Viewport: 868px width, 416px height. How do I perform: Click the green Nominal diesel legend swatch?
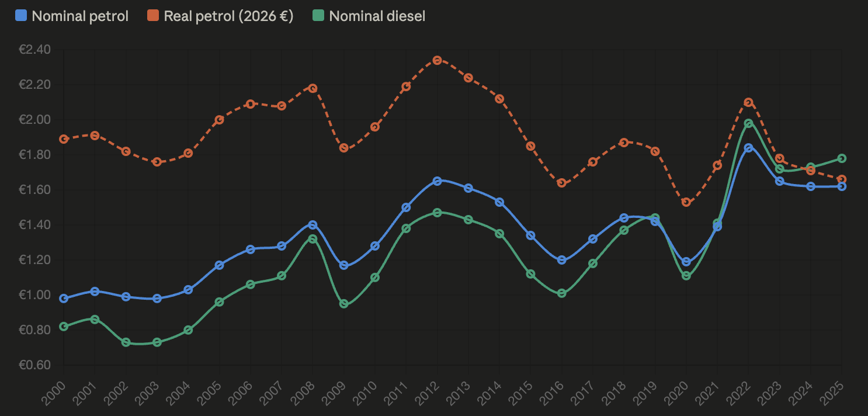(318, 16)
